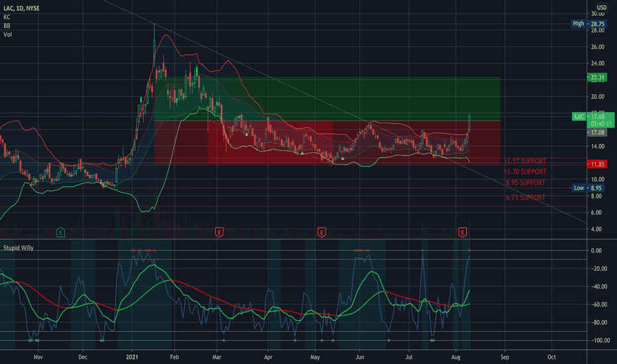The image size is (617, 364).
Task: Click the Aug label on time axis
Action: pos(455,357)
